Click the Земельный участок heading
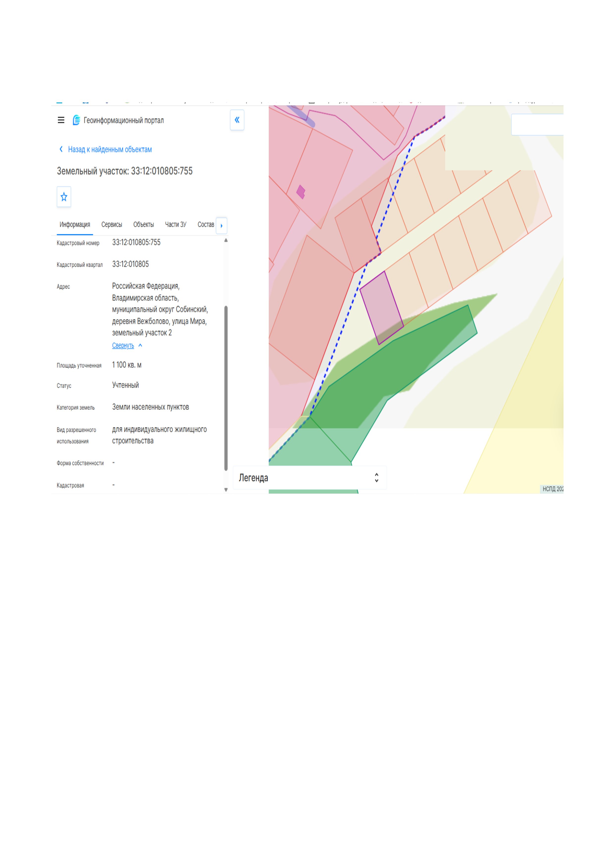Viewport: 614px width, 868px height. [x=125, y=171]
